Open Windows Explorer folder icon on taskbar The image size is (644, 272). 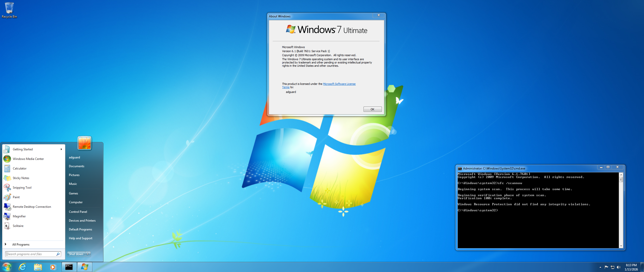pos(38,267)
